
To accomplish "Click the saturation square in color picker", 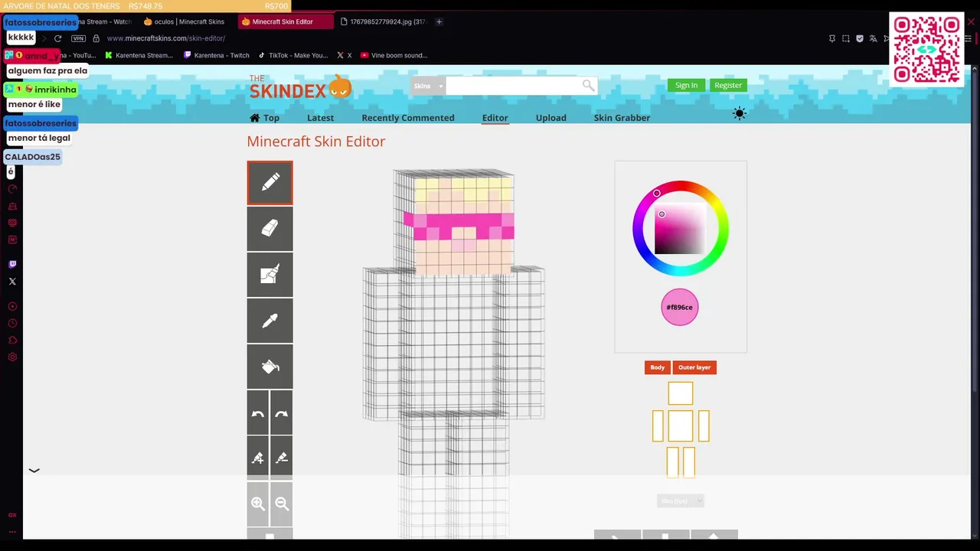I will tap(680, 228).
